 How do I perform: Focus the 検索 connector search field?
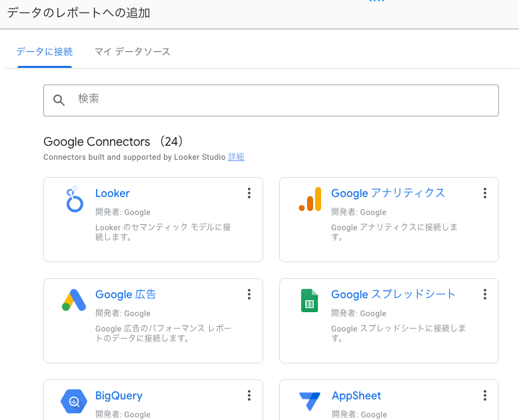(x=280, y=100)
